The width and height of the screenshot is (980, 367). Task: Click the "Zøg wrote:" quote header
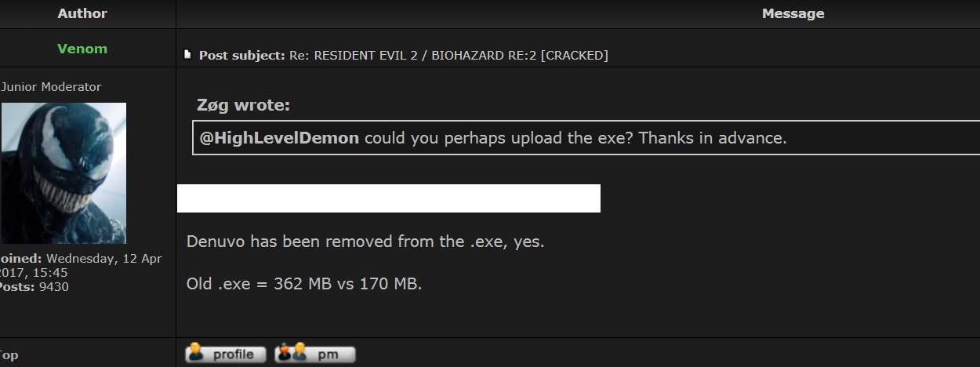[x=243, y=106]
